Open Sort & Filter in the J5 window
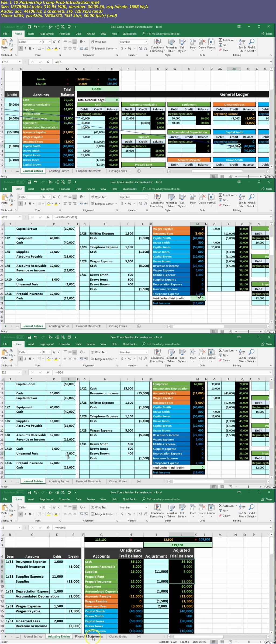The image size is (276, 644). [x=242, y=511]
